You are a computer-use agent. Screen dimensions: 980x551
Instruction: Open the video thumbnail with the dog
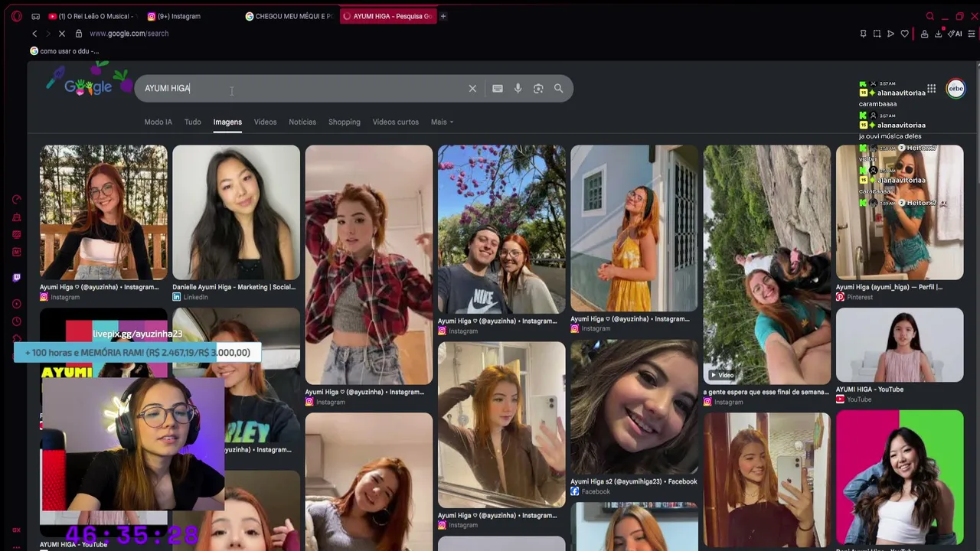pyautogui.click(x=766, y=265)
